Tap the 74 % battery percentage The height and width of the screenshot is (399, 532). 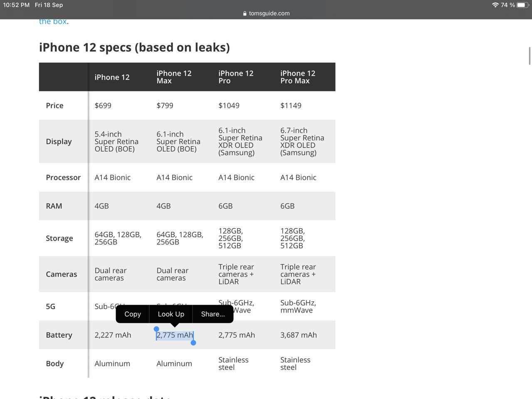click(507, 5)
